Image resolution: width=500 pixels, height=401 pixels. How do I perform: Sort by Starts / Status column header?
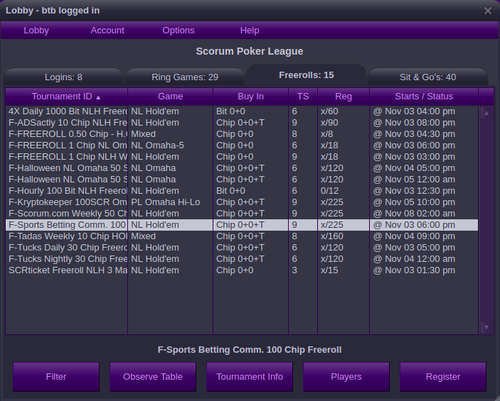coord(424,97)
